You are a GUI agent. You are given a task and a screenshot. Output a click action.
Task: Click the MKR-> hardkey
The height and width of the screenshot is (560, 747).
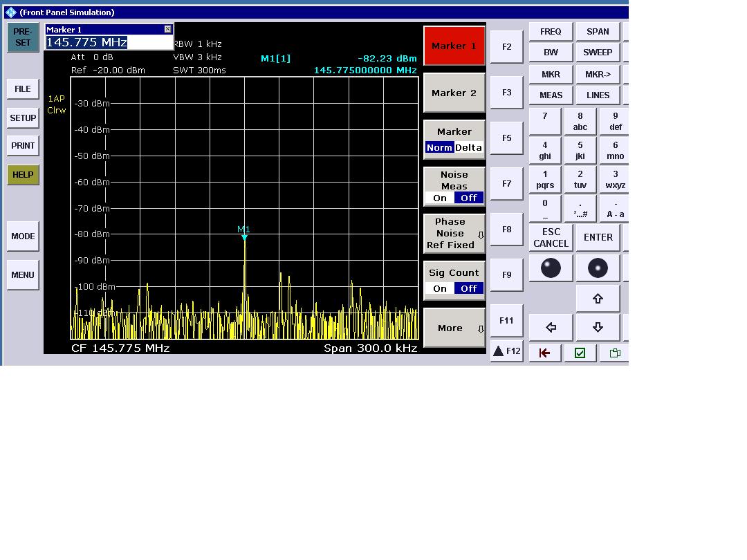(598, 74)
